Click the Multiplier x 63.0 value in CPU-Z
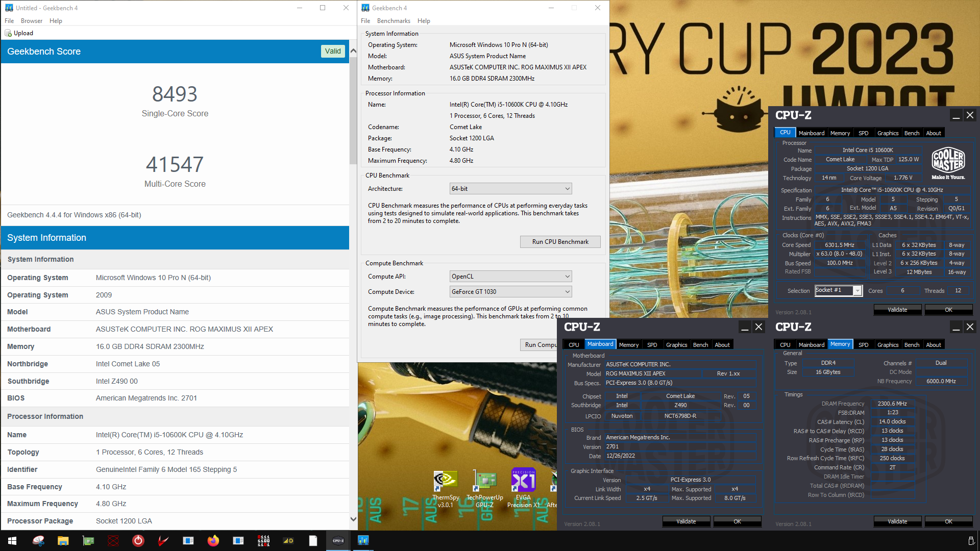980x551 pixels. (x=839, y=254)
